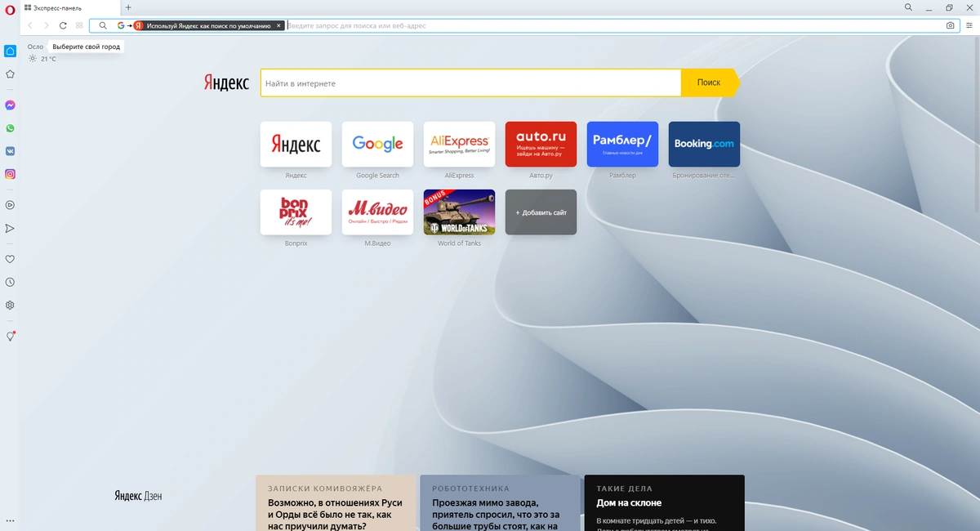The height and width of the screenshot is (531, 980).
Task: Click the address bar input field
Action: click(612, 25)
